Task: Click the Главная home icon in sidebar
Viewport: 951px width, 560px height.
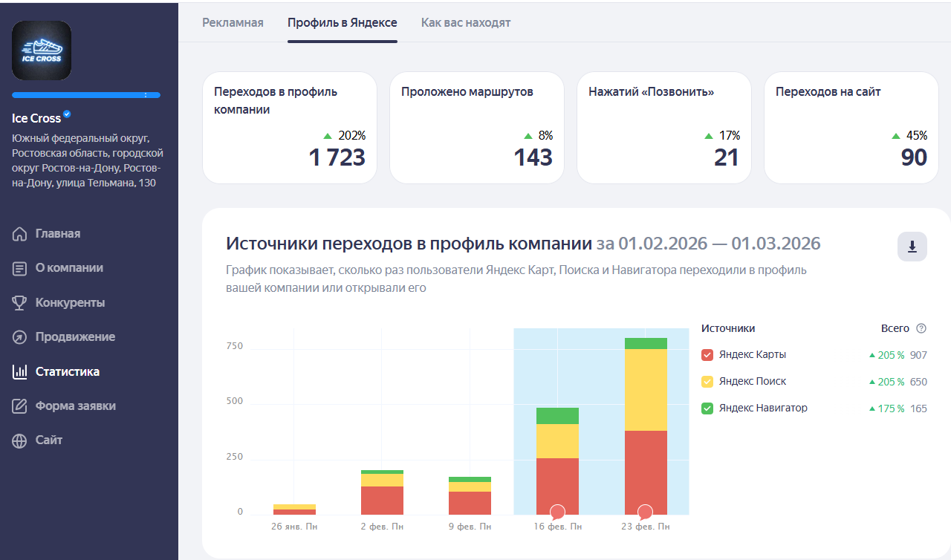Action: pos(20,234)
